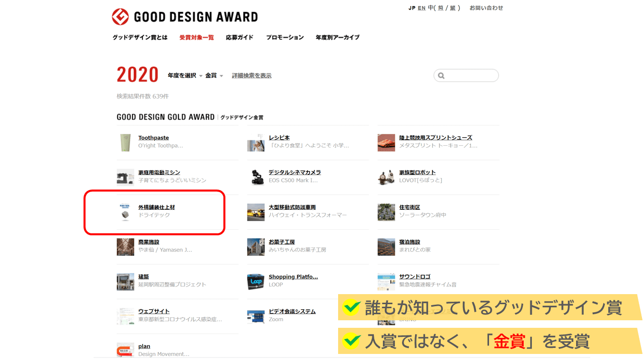
Task: Open the ソーラータウン府中 thumbnail
Action: tap(386, 212)
